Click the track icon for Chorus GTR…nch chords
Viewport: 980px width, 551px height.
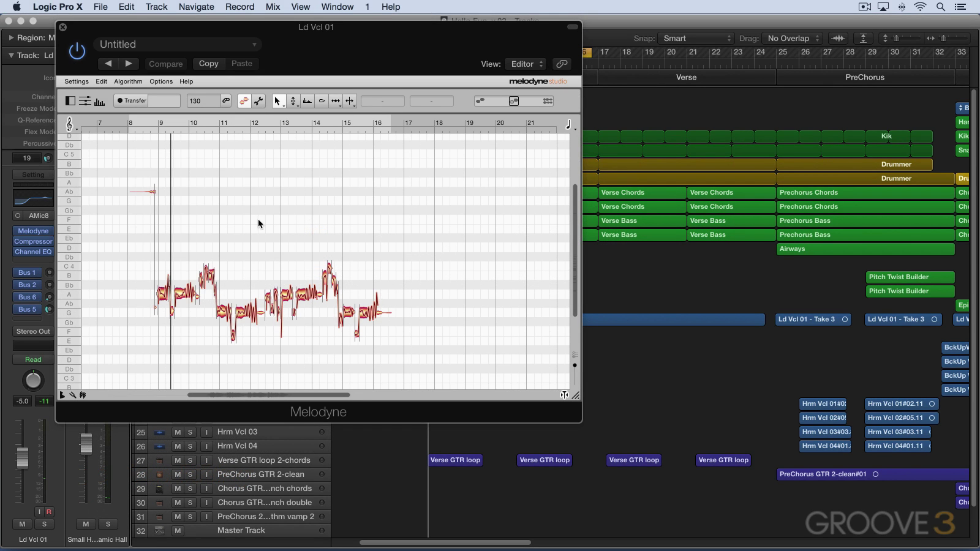(x=159, y=489)
